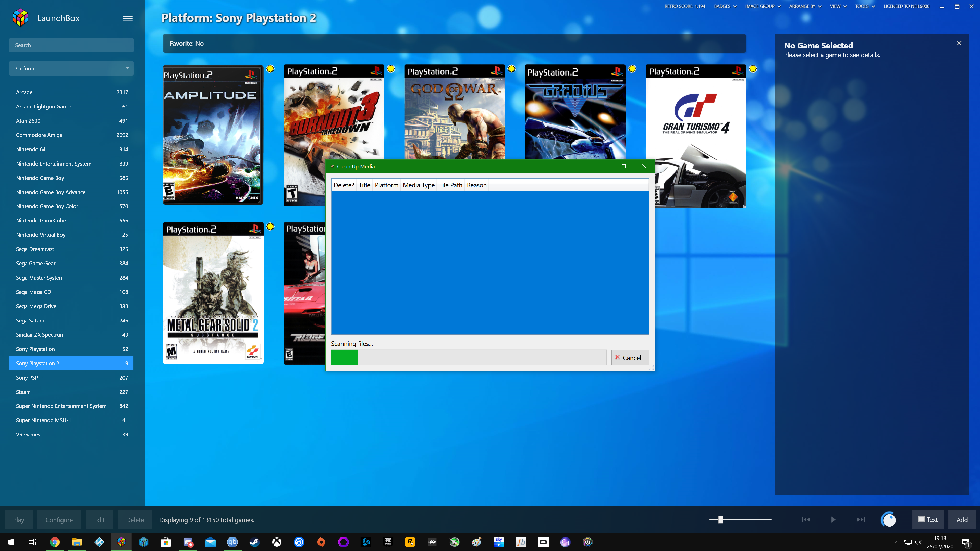Open Steam from taskbar
980x551 pixels.
pyautogui.click(x=254, y=542)
